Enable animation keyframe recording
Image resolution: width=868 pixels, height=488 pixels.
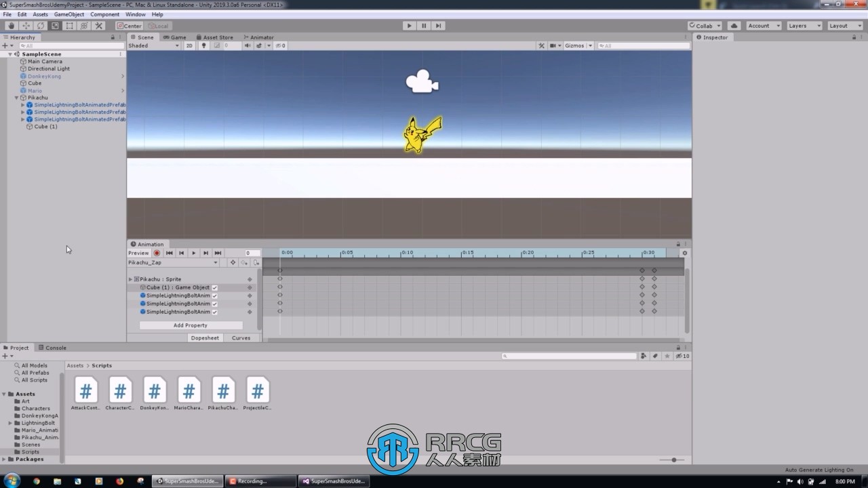pos(157,253)
